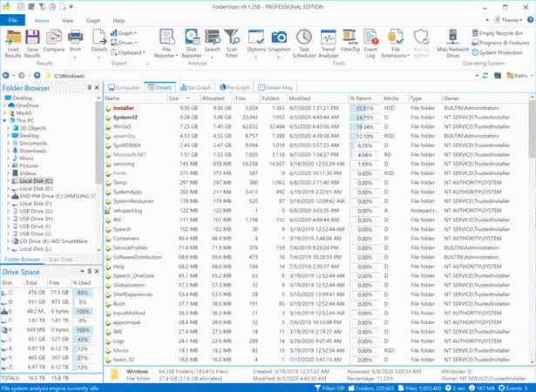This screenshot has width=536, height=392.
Task: Sort drives by % Used header
Action: tap(81, 282)
